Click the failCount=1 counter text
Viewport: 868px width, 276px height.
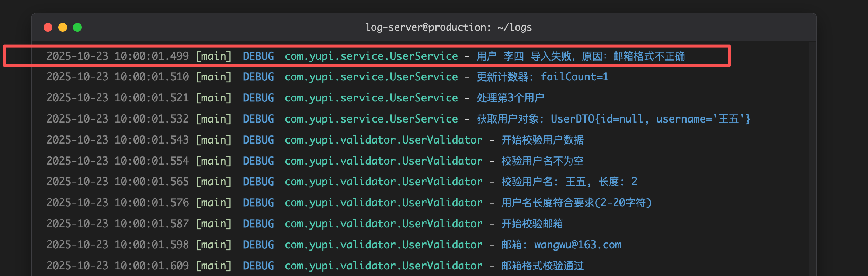tap(574, 77)
